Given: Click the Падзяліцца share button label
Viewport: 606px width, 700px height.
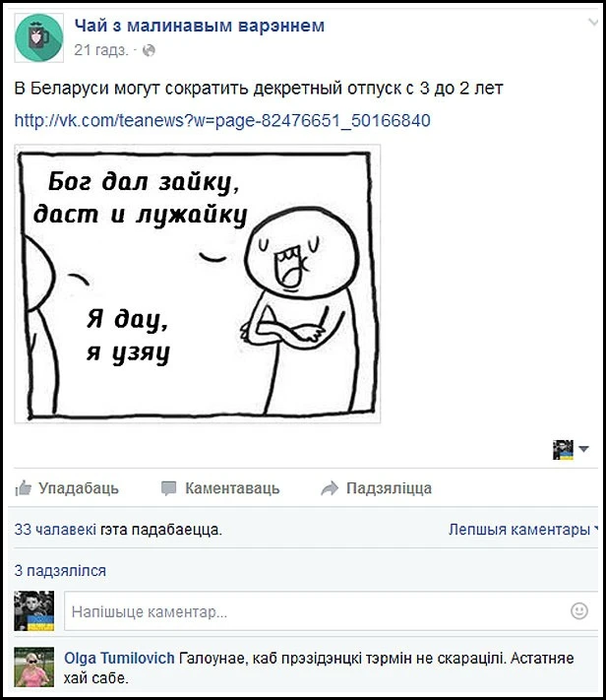Looking at the screenshot, I should pos(389,488).
